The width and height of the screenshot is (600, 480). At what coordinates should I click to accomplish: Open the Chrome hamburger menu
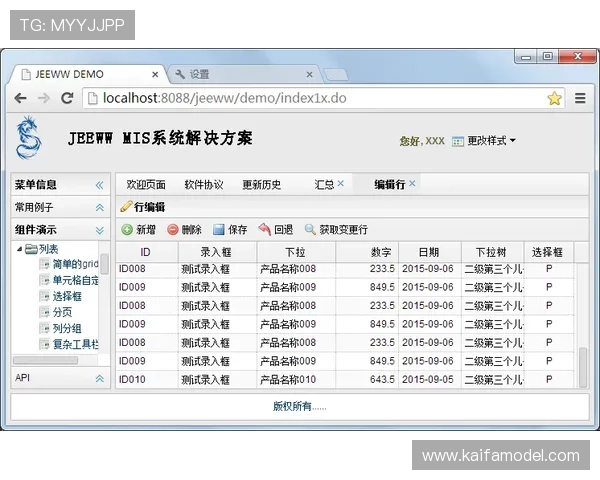580,98
